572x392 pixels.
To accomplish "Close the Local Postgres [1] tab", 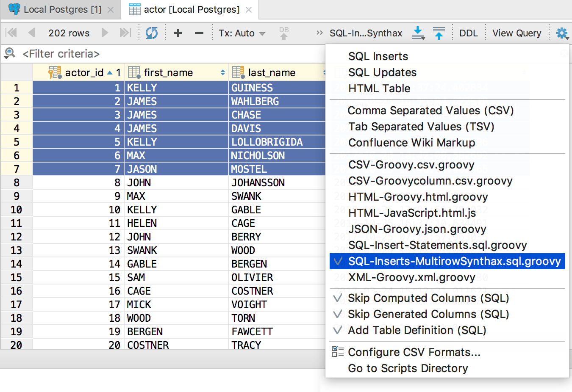I will point(111,10).
